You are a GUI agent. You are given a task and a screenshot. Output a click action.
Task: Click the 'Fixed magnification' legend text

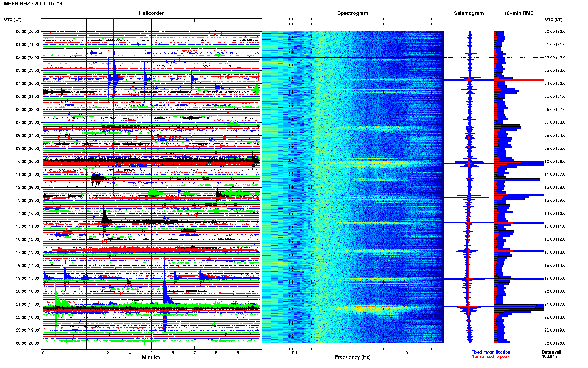click(x=491, y=352)
